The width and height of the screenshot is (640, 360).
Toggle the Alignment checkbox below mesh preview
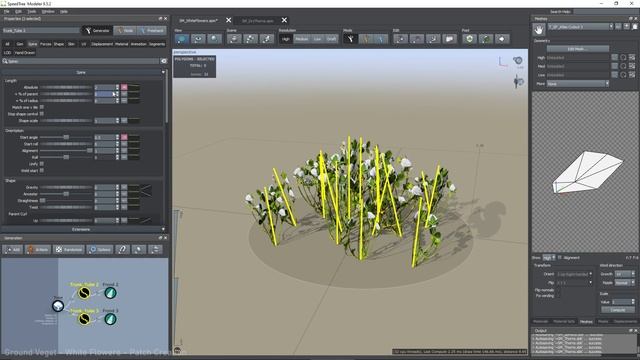560,258
